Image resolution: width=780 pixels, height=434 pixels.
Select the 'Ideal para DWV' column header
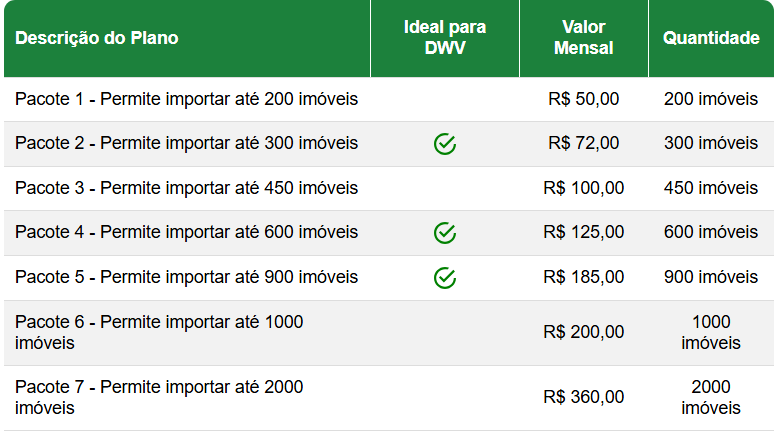point(445,37)
